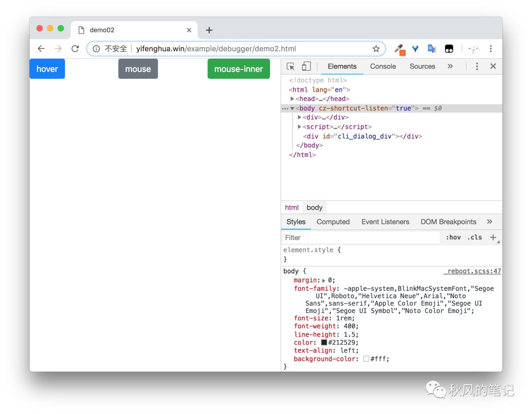532x414 pixels.
Task: Click the line-height 1.5 value
Action: click(349, 335)
